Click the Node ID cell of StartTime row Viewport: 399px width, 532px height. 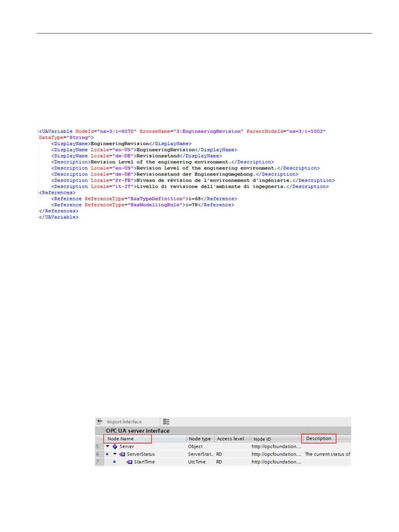click(276, 462)
